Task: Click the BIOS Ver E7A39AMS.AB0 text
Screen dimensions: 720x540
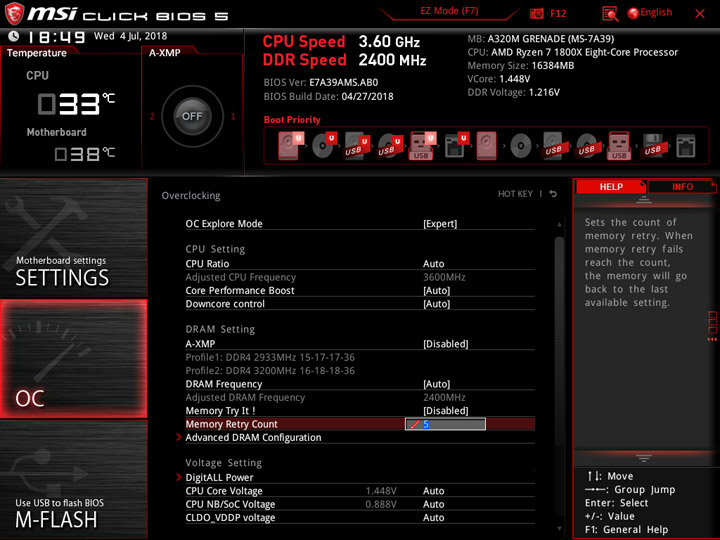Action: pyautogui.click(x=321, y=83)
